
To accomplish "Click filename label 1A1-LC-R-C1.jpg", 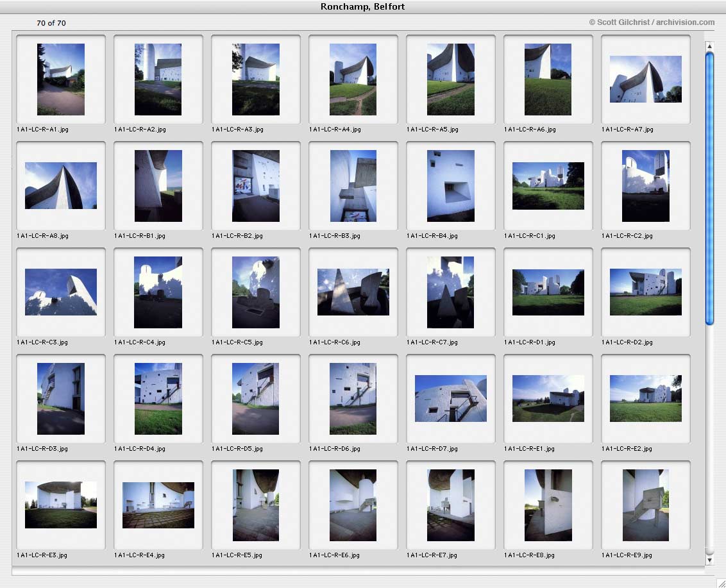I will coord(530,236).
